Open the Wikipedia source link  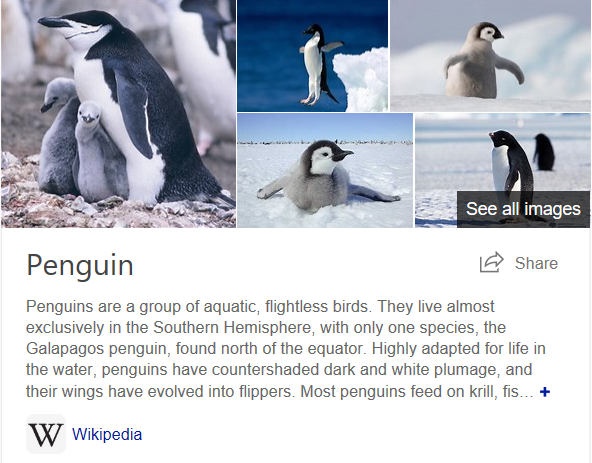click(x=107, y=434)
